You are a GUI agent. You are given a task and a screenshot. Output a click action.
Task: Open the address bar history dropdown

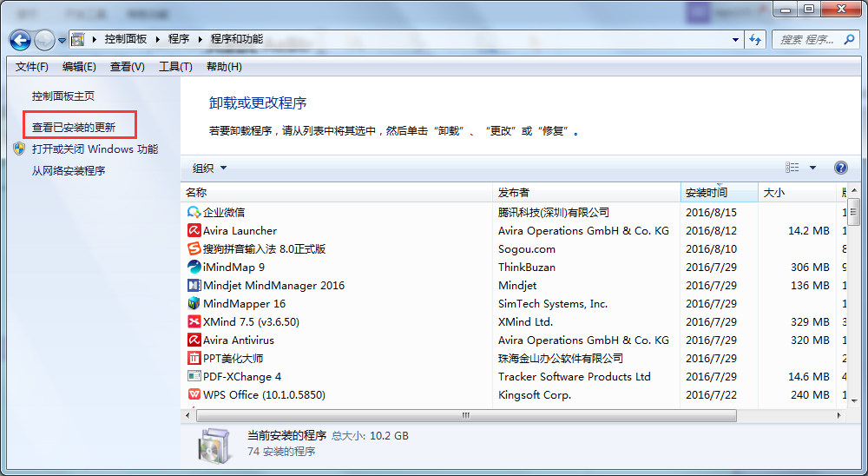pyautogui.click(x=735, y=40)
